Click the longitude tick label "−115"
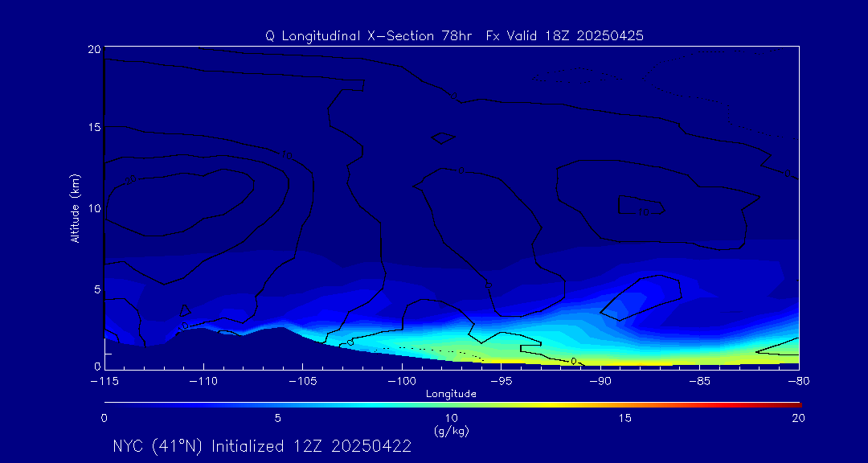868x463 pixels. [x=104, y=382]
